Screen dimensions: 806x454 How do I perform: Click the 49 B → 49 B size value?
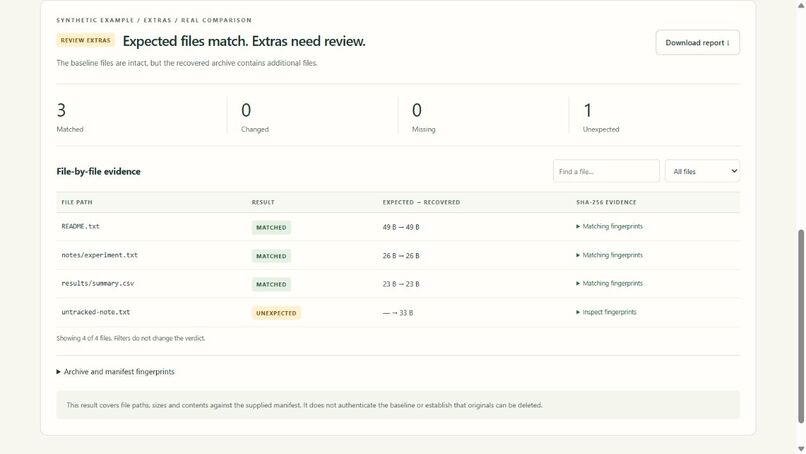coord(401,227)
